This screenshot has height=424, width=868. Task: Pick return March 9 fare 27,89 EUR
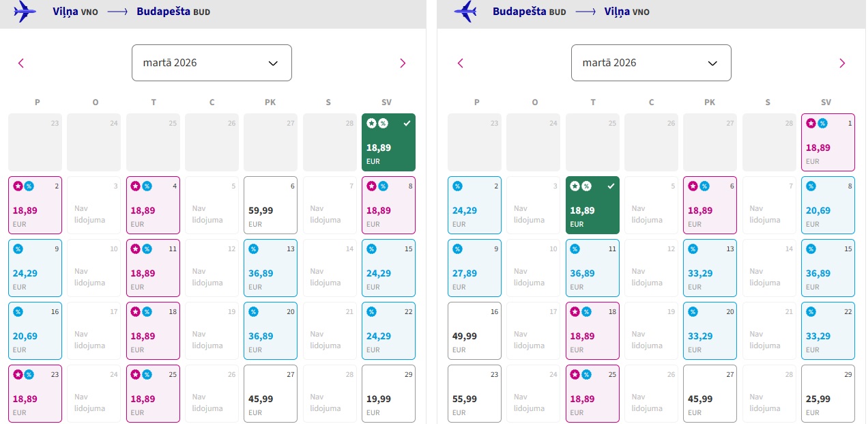[x=474, y=268]
